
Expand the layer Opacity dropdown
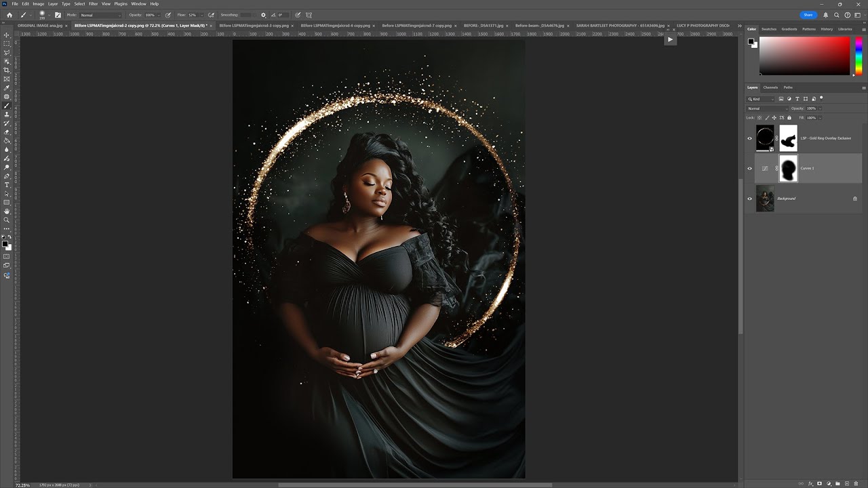click(x=820, y=108)
